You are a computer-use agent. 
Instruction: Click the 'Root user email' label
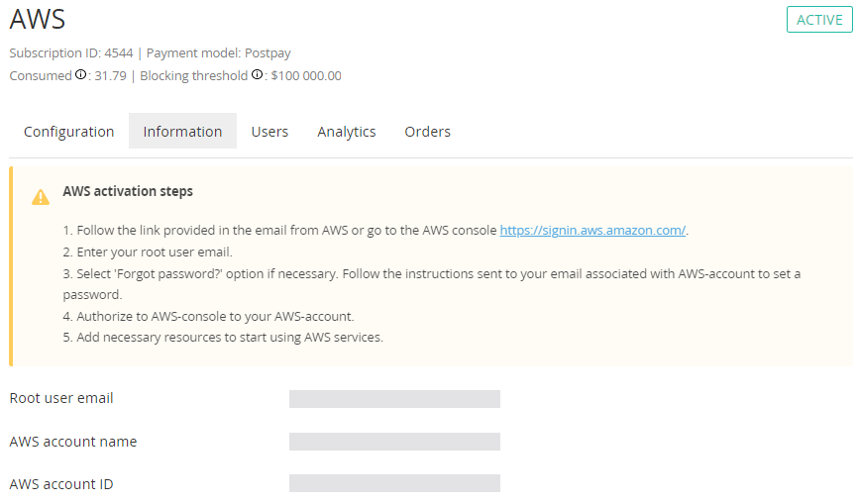point(61,398)
